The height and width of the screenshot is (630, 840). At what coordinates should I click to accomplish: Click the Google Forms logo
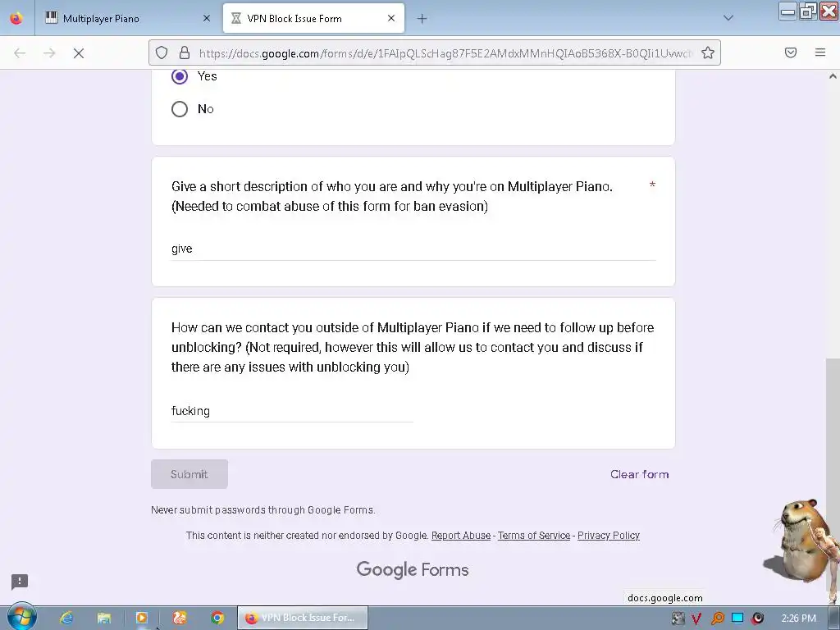[x=413, y=569]
